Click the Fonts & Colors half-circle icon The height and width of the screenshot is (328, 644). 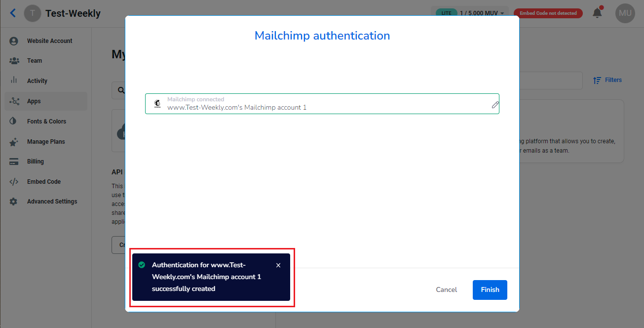(x=14, y=122)
